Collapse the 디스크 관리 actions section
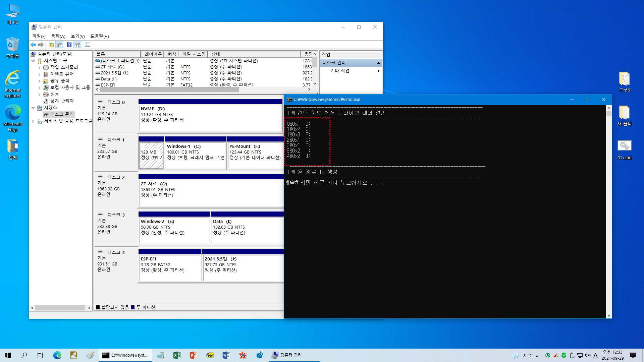The image size is (644, 362). (378, 63)
